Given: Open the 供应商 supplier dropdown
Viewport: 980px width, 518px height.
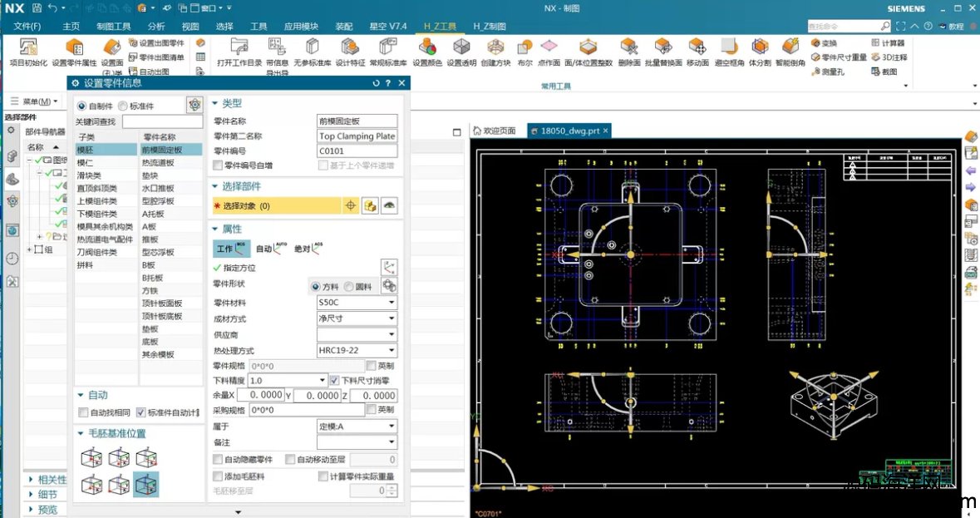Looking at the screenshot, I should (357, 334).
